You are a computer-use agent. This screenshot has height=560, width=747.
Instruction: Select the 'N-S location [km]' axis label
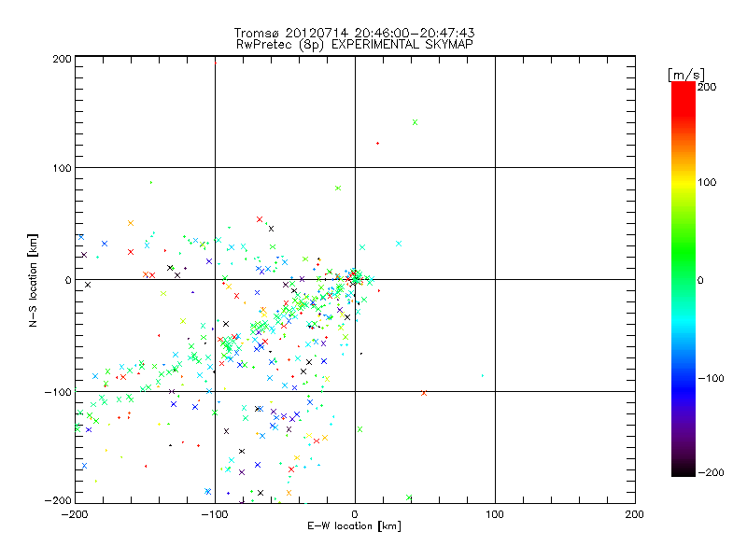33,280
